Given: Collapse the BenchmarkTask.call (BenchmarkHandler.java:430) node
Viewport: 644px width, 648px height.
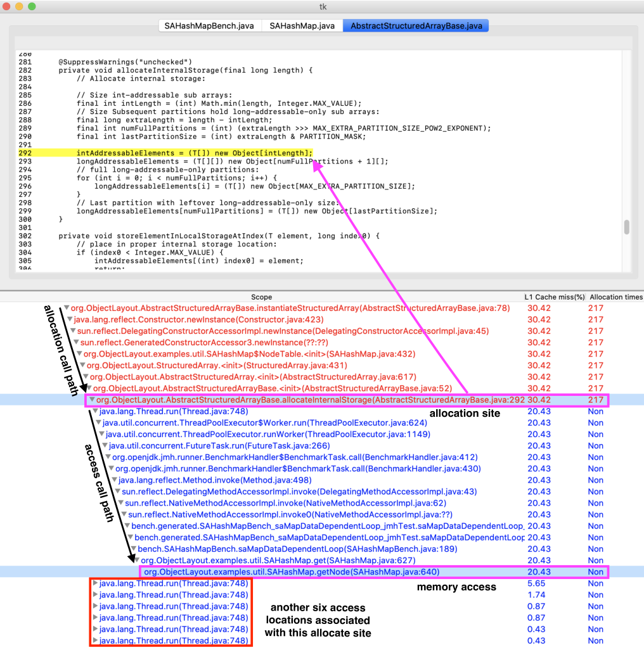Looking at the screenshot, I should pos(112,469).
